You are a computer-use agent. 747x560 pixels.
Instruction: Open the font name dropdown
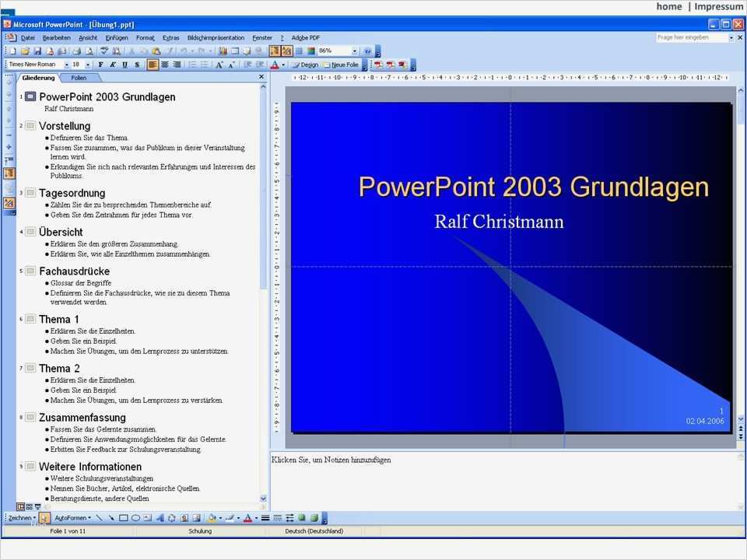(66, 65)
